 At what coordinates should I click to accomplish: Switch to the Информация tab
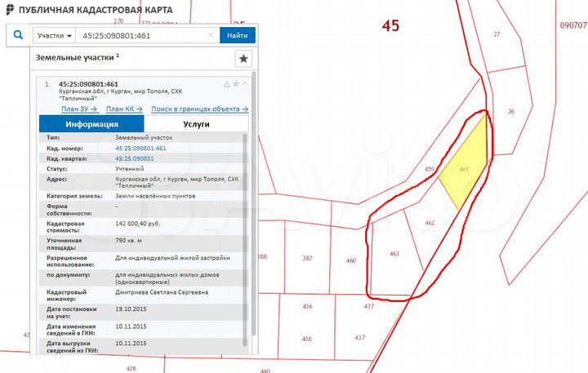click(91, 124)
